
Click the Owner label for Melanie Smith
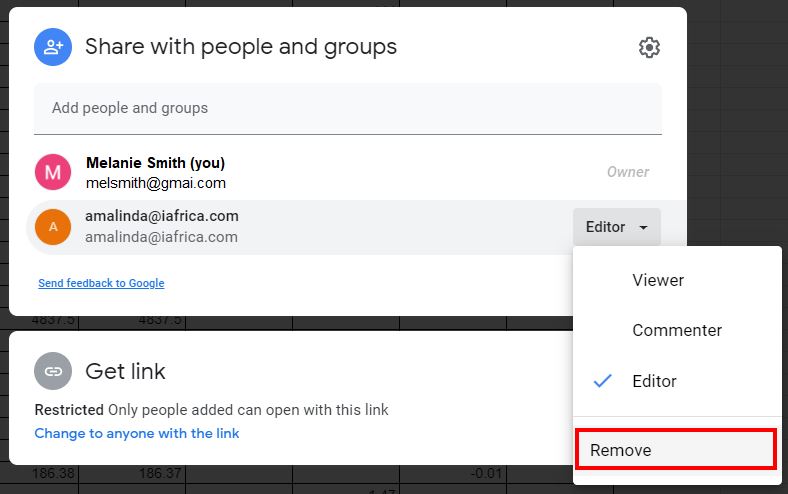point(628,172)
